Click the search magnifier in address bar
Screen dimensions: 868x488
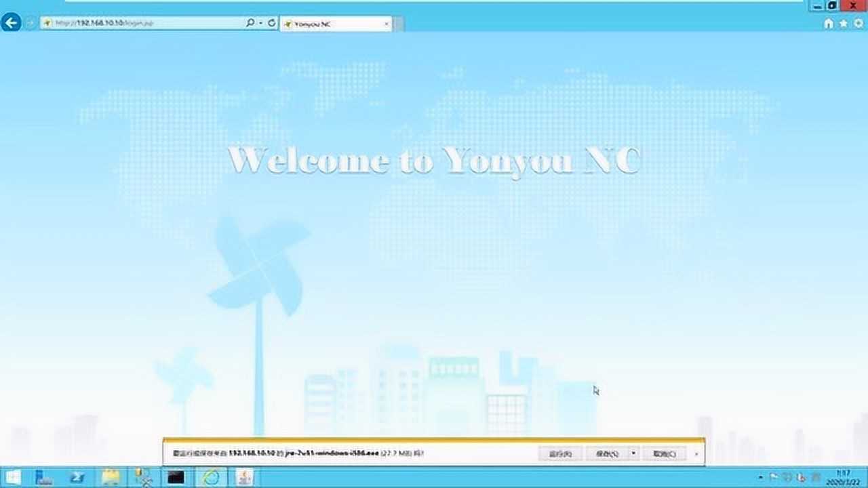[x=250, y=23]
